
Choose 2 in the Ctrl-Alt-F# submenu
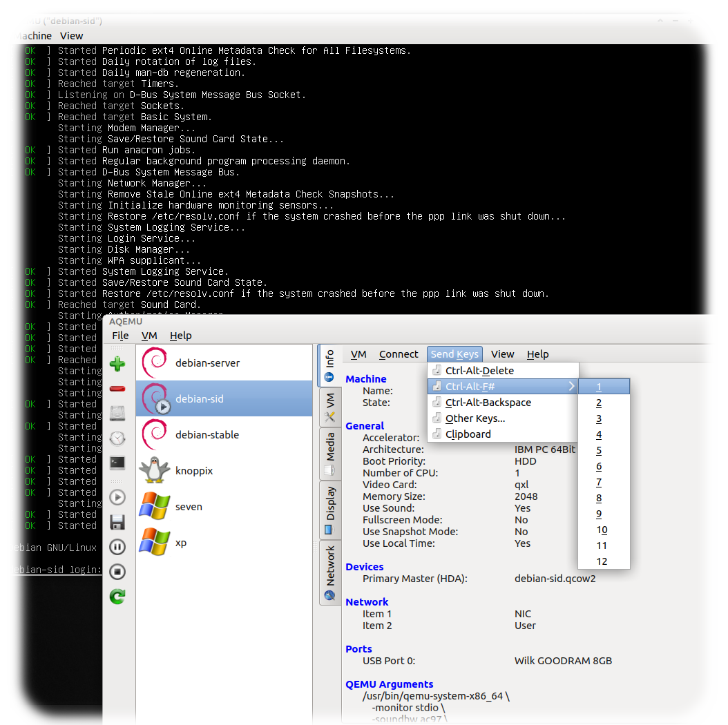coord(604,403)
